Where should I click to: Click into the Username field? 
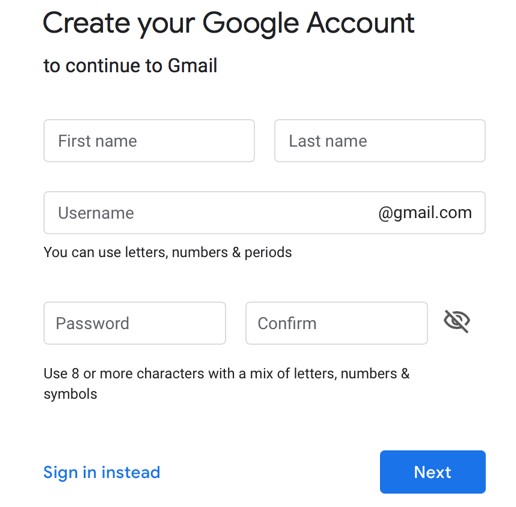264,213
